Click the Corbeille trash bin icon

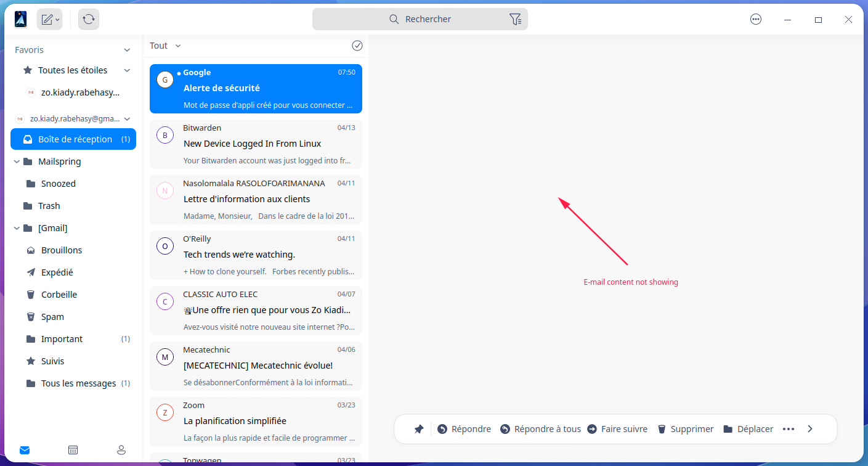(31, 295)
